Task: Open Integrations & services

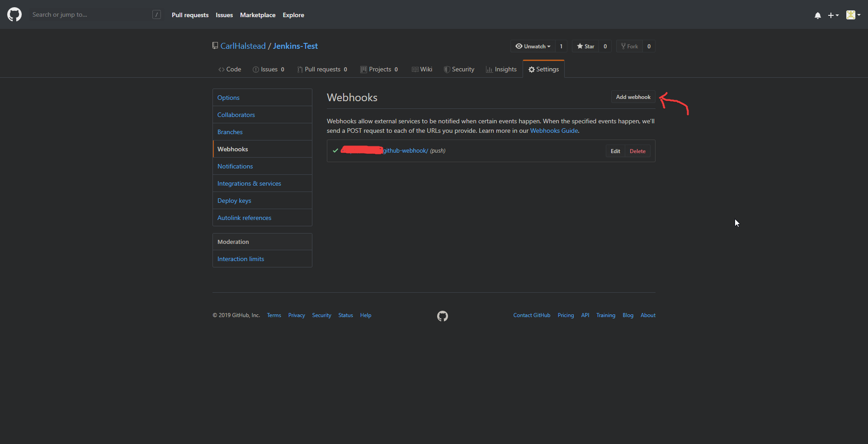Action: pyautogui.click(x=262, y=183)
